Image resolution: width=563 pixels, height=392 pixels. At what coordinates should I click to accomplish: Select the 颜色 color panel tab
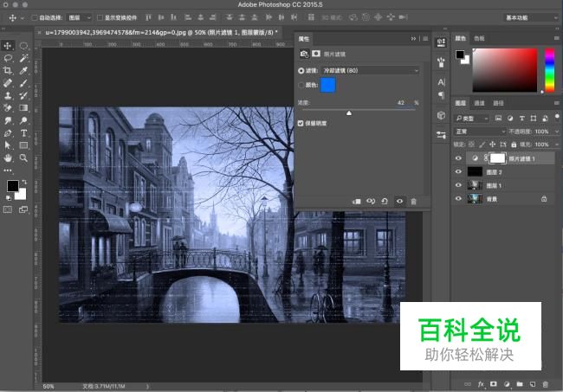click(x=461, y=38)
